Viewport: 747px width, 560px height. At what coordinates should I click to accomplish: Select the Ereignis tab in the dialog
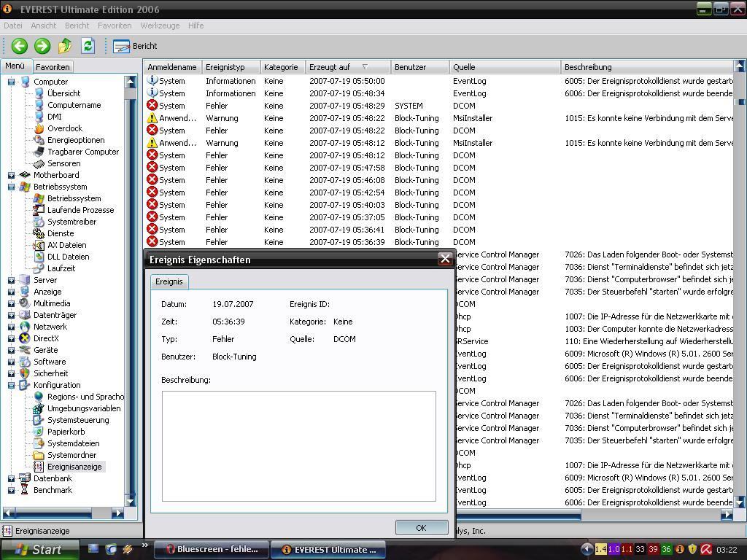[x=169, y=281]
